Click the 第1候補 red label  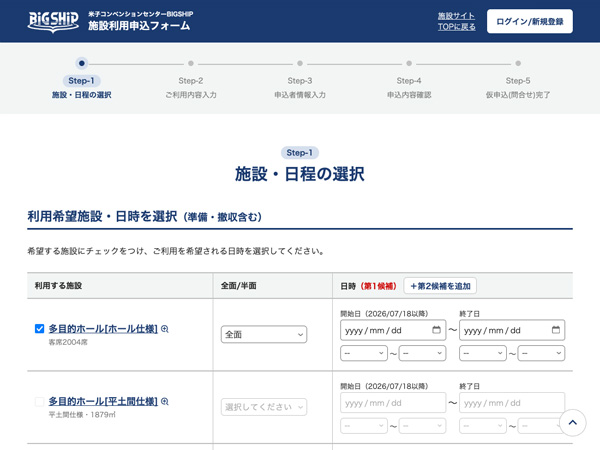(x=379, y=286)
